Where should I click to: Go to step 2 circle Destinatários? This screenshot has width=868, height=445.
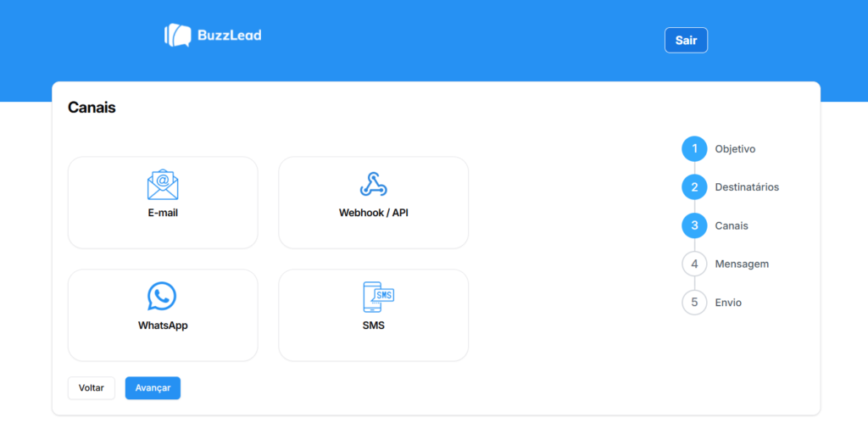coord(694,187)
